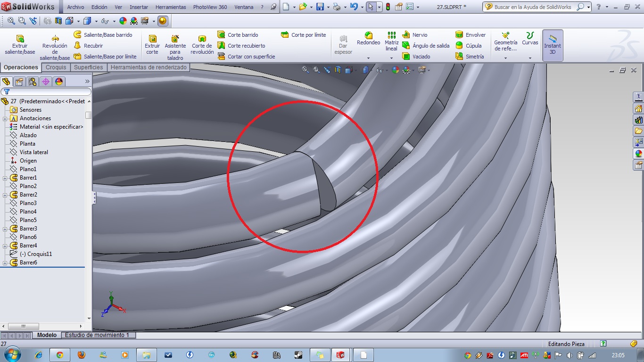Select the Simetría mirror tool
This screenshot has width=644, height=362.
click(470, 57)
